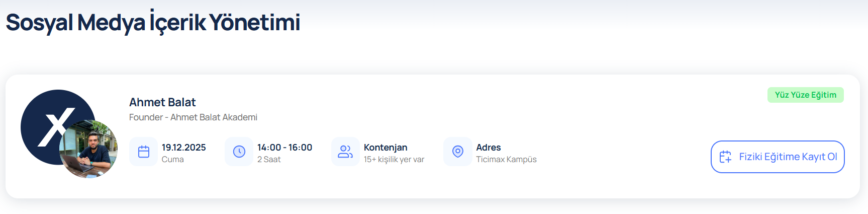Screen dimensions: 868x214
Task: Click the location pin icon next to Adres
Action: (458, 152)
